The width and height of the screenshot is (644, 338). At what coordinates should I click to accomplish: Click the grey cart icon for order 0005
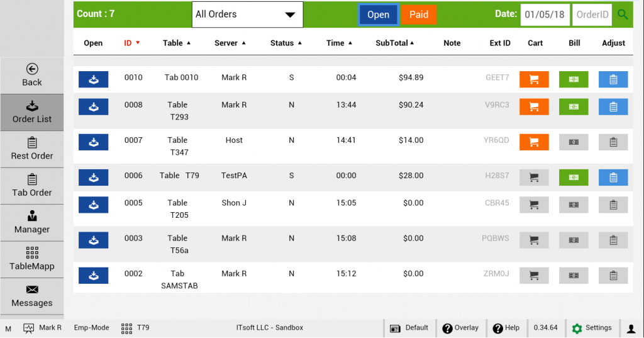pyautogui.click(x=534, y=205)
